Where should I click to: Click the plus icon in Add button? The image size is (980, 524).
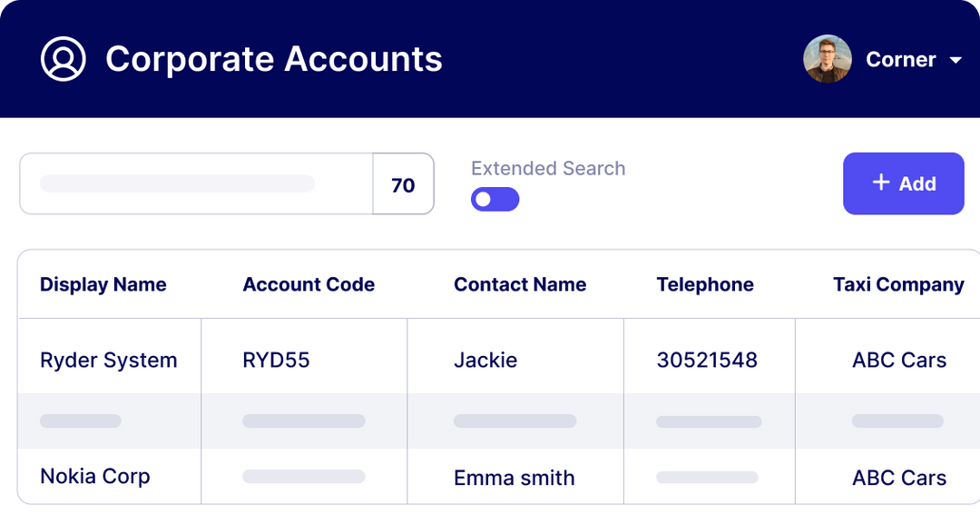(x=880, y=182)
